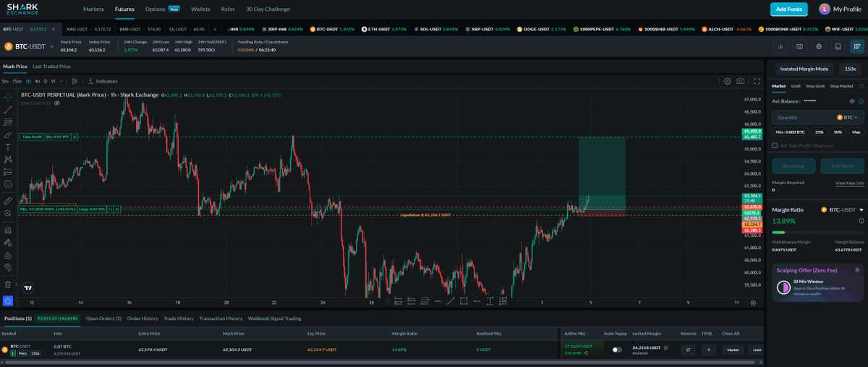Toggle the magnet mode tool

pyautogui.click(x=7, y=230)
